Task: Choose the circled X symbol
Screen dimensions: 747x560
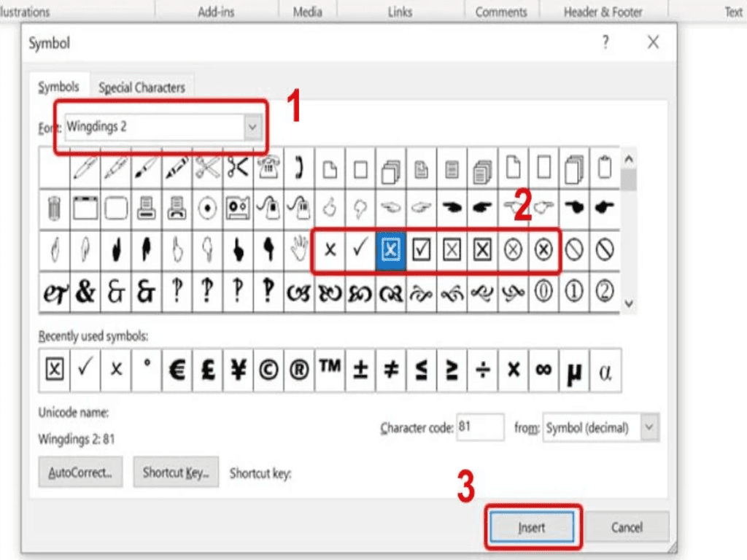Action: tap(513, 250)
